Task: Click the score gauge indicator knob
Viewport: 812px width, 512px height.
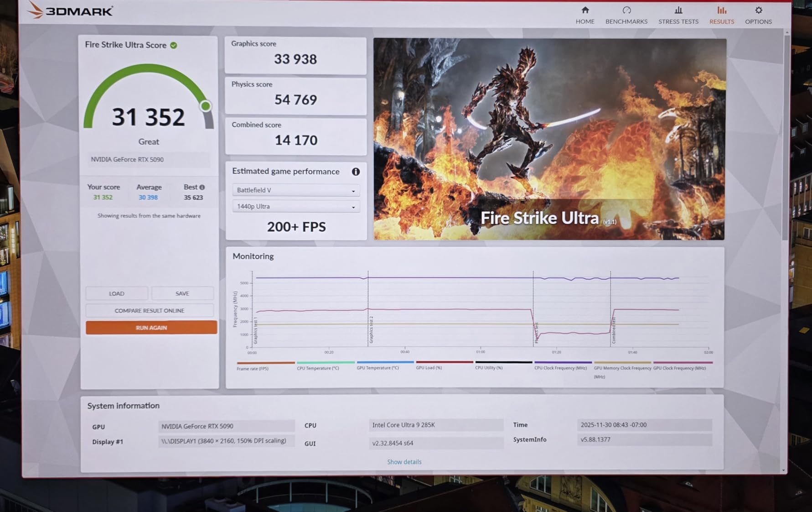Action: [x=206, y=106]
